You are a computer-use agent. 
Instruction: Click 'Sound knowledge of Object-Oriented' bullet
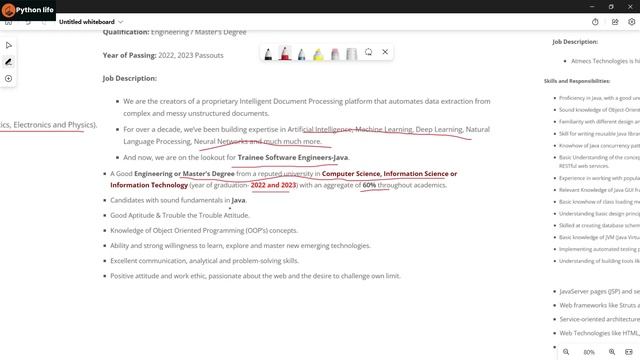pyautogui.click(x=599, y=110)
